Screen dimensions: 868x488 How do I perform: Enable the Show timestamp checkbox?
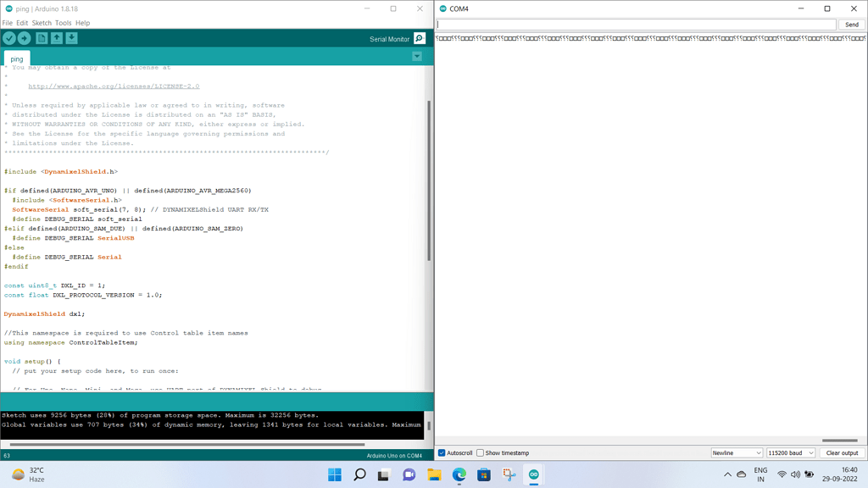[x=480, y=453]
